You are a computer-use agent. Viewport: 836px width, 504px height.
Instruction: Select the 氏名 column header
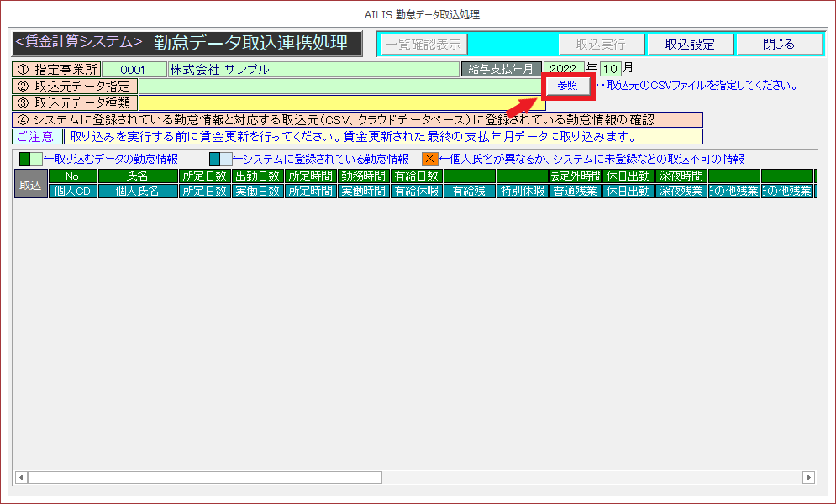click(138, 176)
